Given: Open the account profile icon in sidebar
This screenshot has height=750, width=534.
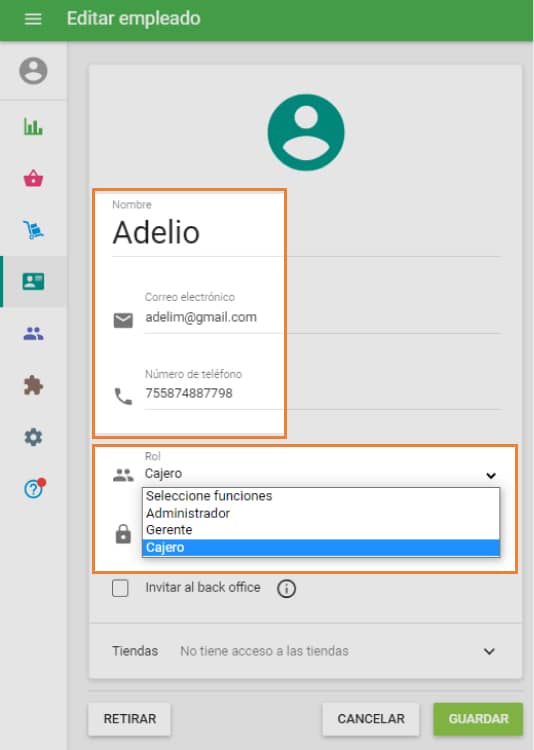Looking at the screenshot, I should (x=33, y=71).
